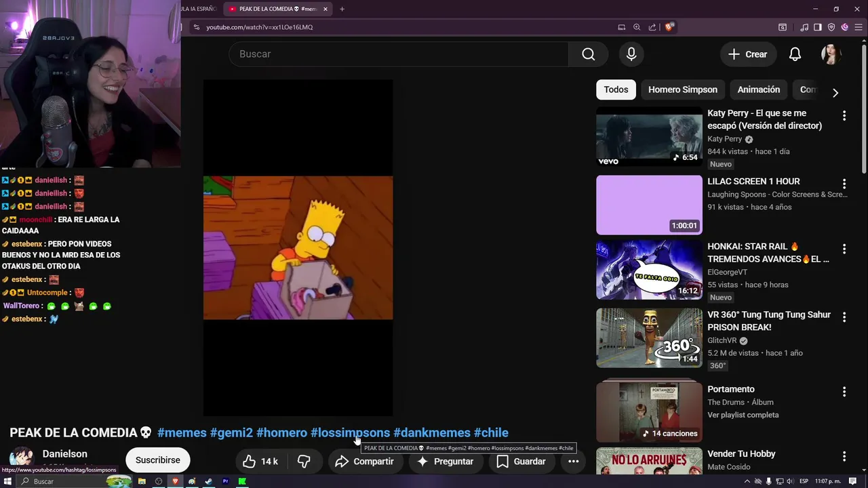Open options for HONKAI: STAR RAIL video
The width and height of the screenshot is (868, 488).
(x=844, y=249)
